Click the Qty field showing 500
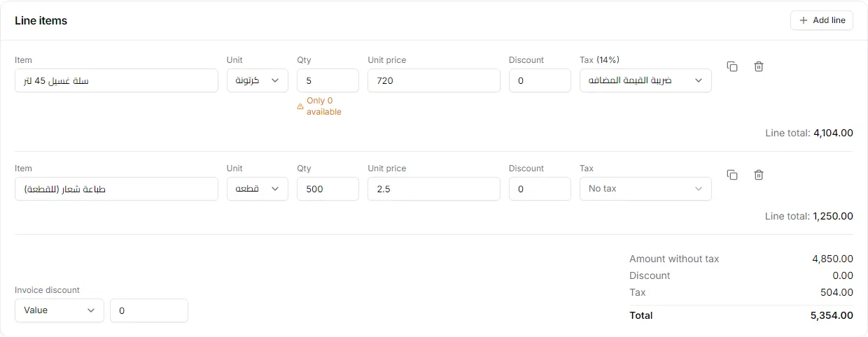The height and width of the screenshot is (337, 868). click(328, 189)
